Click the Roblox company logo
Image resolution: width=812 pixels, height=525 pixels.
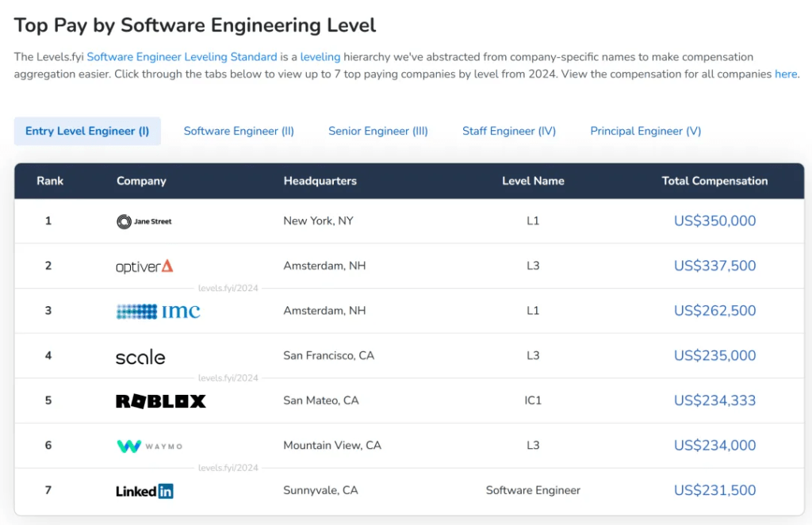(160, 400)
